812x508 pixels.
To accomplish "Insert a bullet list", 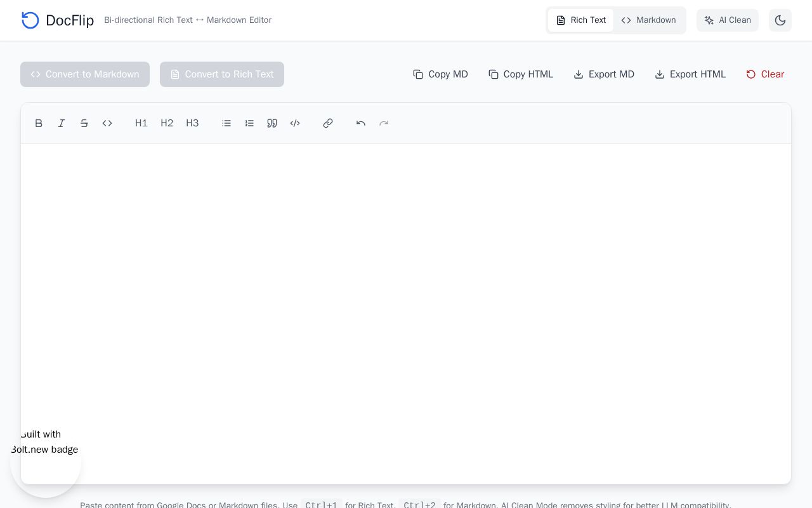I will pyautogui.click(x=226, y=123).
